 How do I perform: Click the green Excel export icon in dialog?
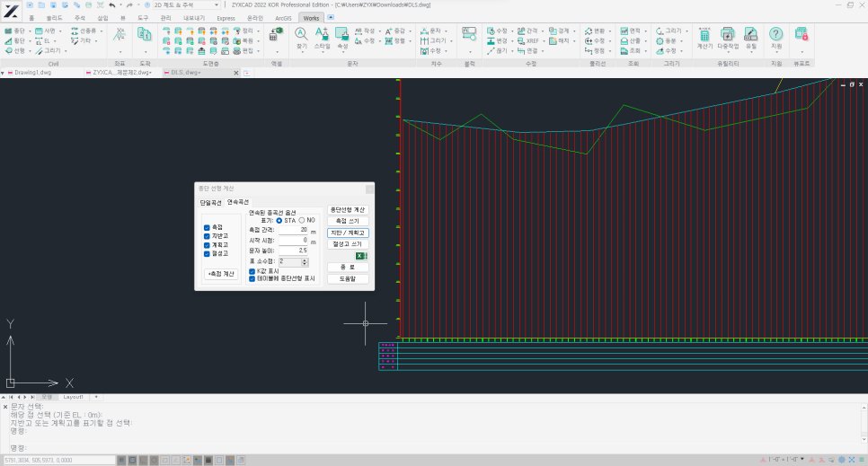tap(359, 256)
